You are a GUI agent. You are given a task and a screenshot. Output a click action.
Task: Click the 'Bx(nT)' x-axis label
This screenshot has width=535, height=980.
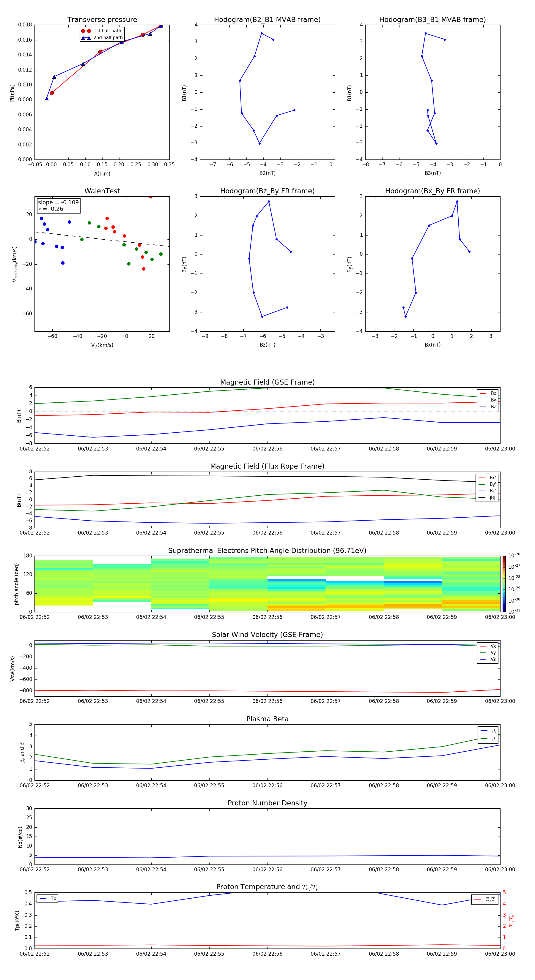432,345
